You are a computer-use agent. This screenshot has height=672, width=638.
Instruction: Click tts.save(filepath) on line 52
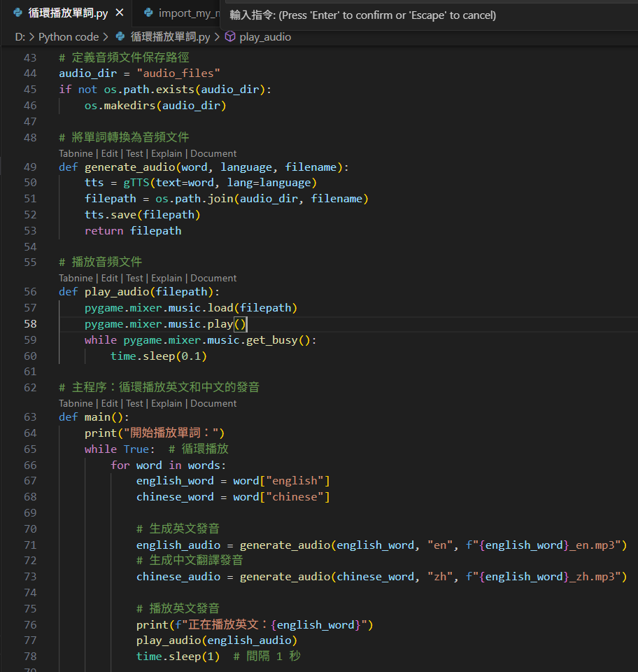tap(142, 215)
